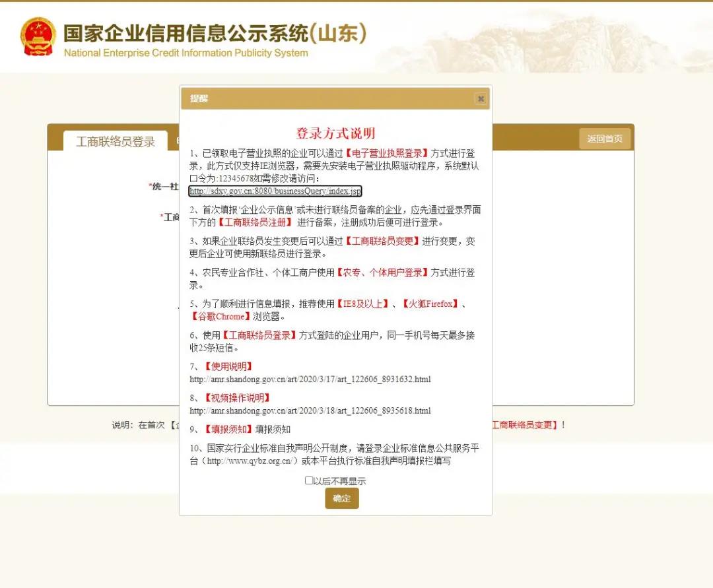Click the art_122606_8935618.html URL

coord(310,410)
